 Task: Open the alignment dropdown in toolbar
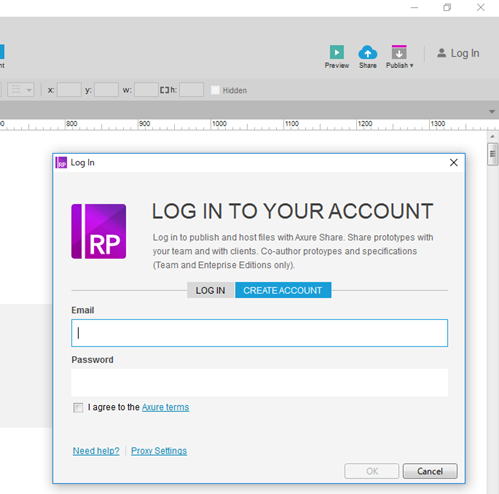click(x=21, y=90)
